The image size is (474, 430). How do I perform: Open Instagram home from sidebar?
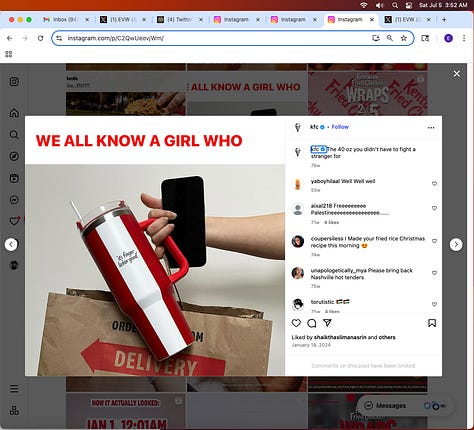[14, 113]
